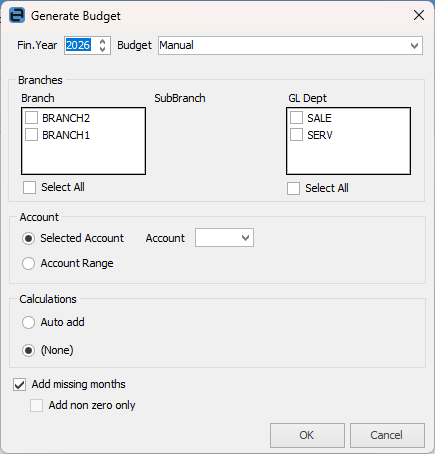435x454 pixels.
Task: Select the (None) calculation option
Action: [x=28, y=351]
